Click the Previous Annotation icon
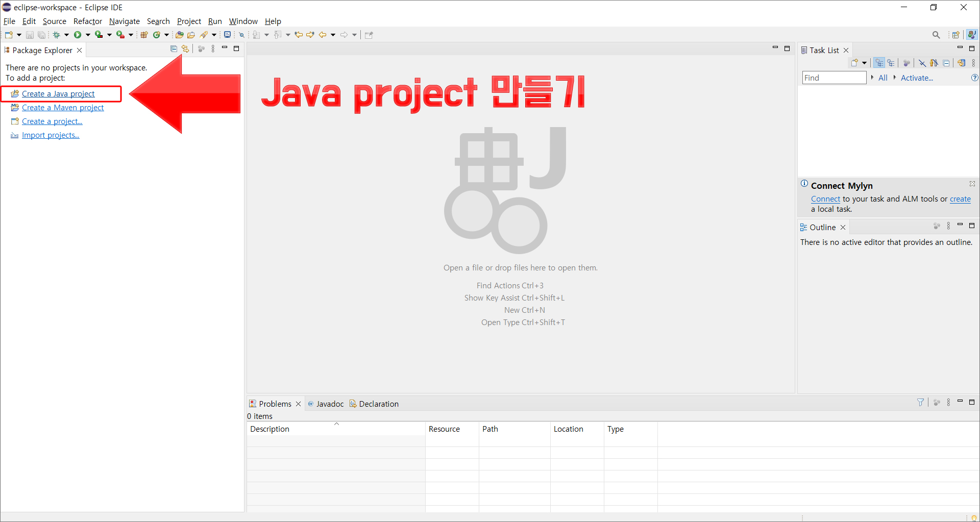Screen dimensions: 980x522 pos(278,35)
